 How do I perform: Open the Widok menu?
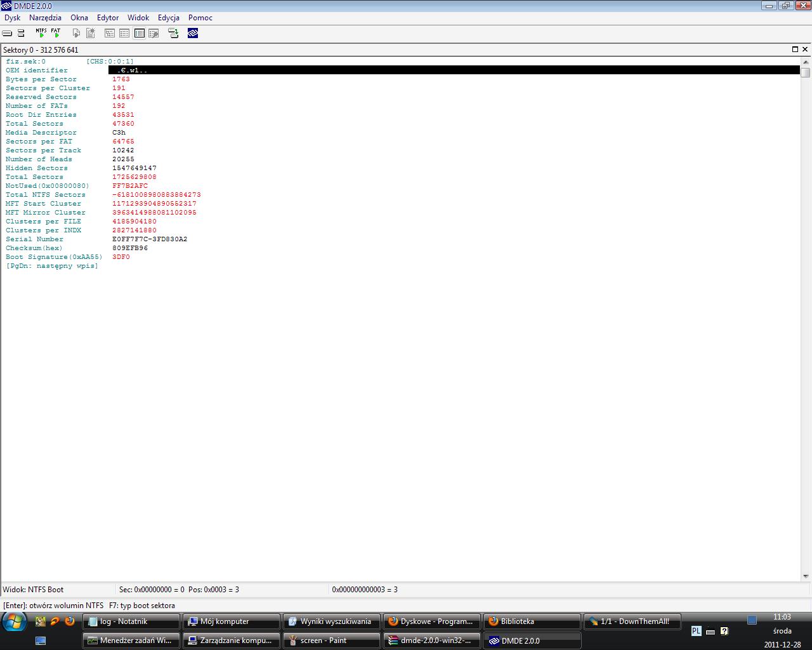coord(138,18)
